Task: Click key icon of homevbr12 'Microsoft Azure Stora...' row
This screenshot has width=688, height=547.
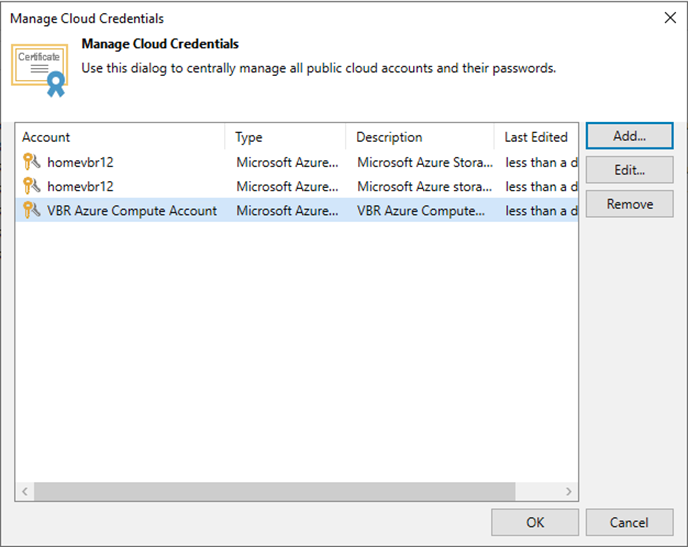Action: (32, 162)
